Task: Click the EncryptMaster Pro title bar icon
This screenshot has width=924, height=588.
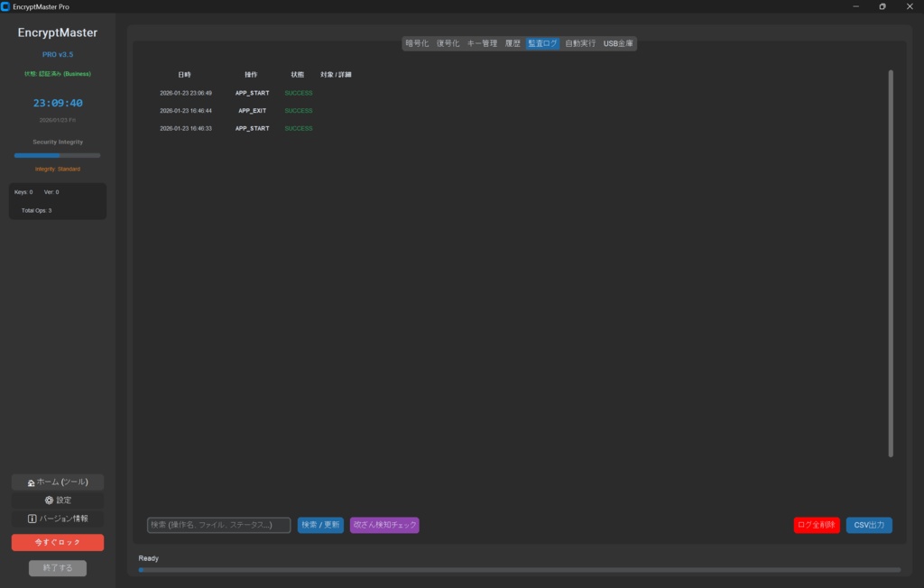Action: [7, 6]
